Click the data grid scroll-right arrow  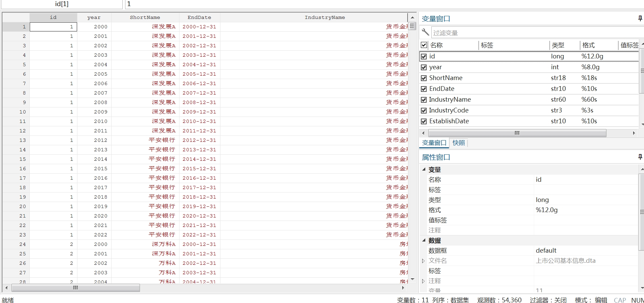[403, 288]
